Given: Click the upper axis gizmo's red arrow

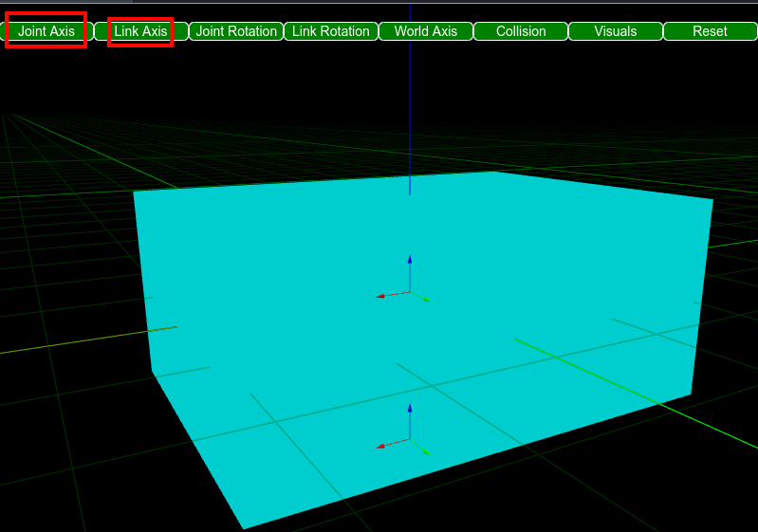Looking at the screenshot, I should (x=381, y=296).
